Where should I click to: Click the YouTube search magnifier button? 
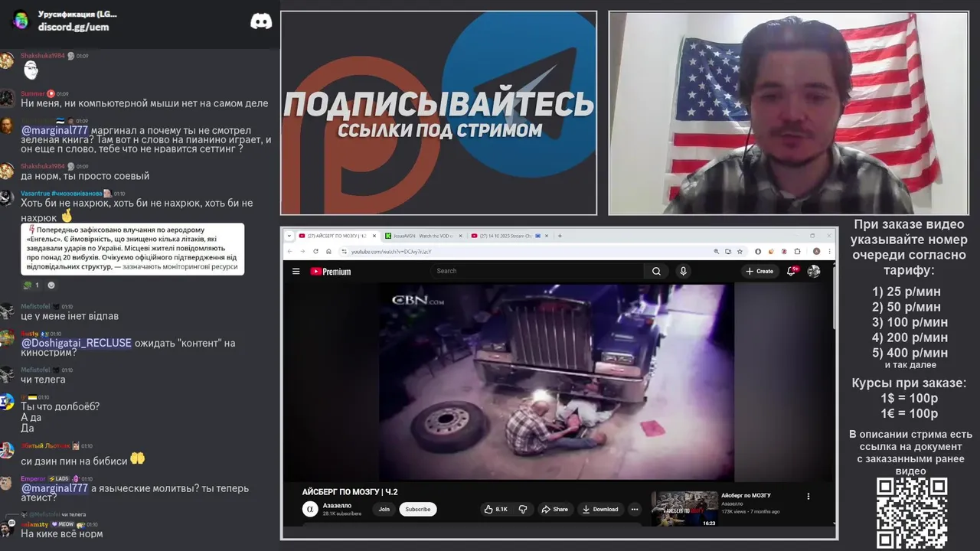click(x=656, y=271)
